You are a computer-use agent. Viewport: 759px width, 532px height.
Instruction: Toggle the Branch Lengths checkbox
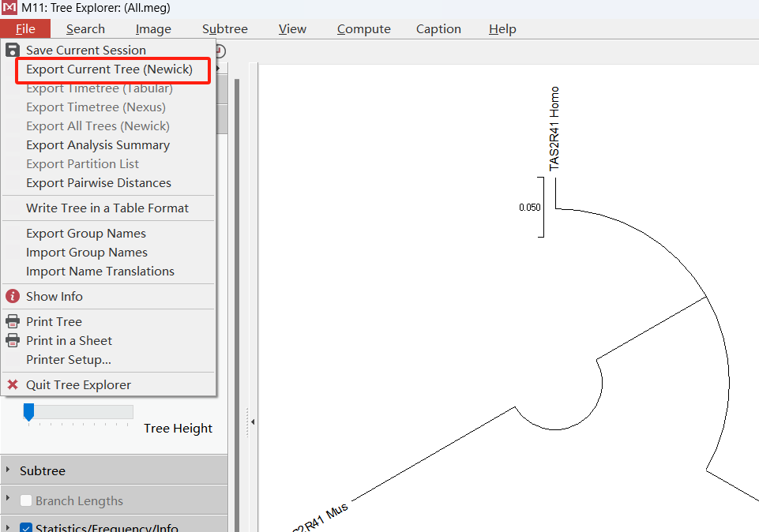point(26,500)
